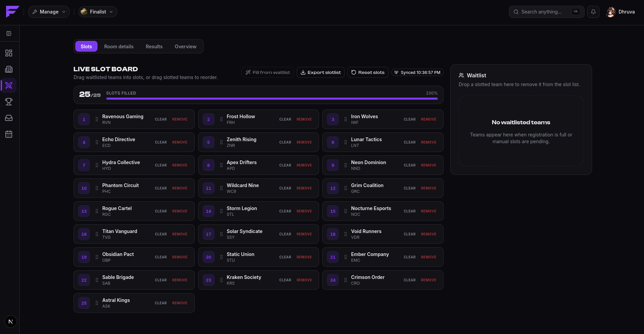Image resolution: width=644 pixels, height=334 pixels.
Task: Switch to the Overview tab
Action: (186, 46)
